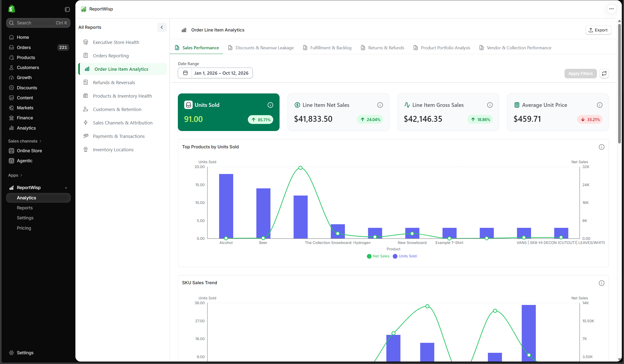This screenshot has height=364, width=624.
Task: Click the Export button
Action: pyautogui.click(x=598, y=30)
